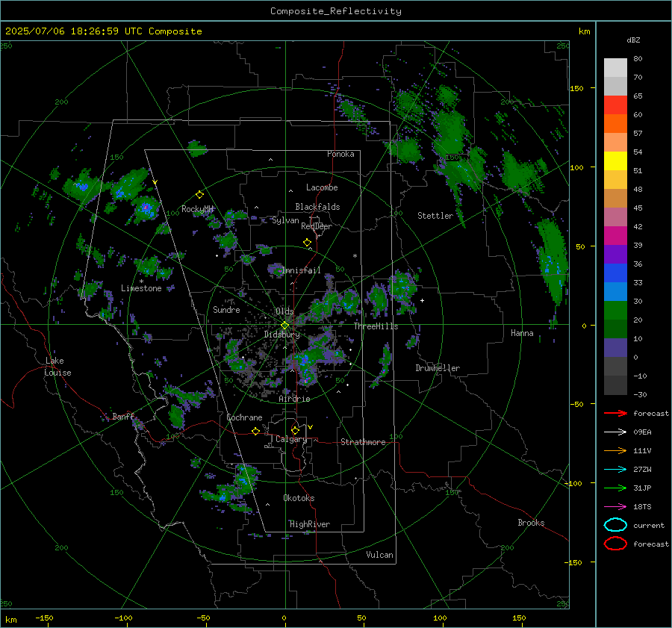Click the Okotoks label
This screenshot has height=628, width=672.
coord(299,497)
